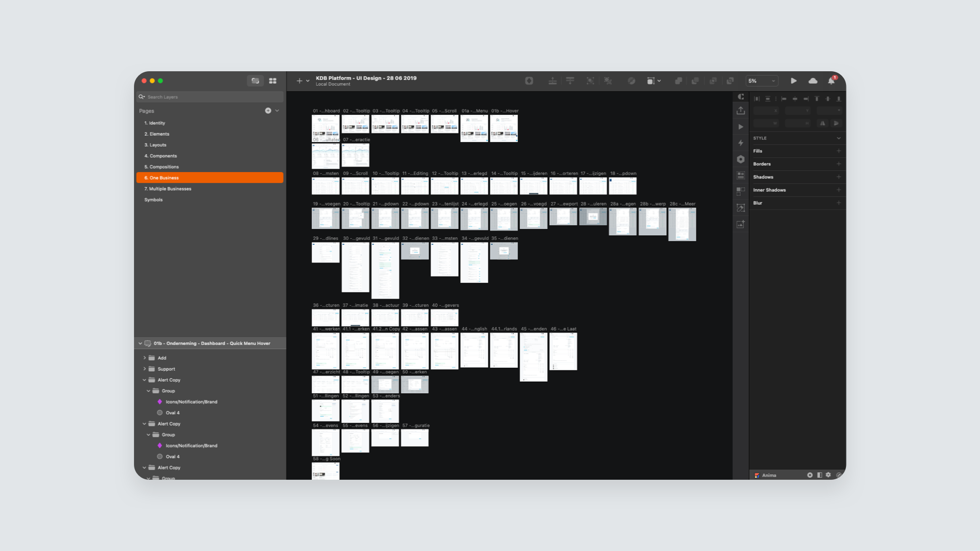Collapse the Pages list chevron
The height and width of the screenshot is (551, 980).
click(277, 110)
